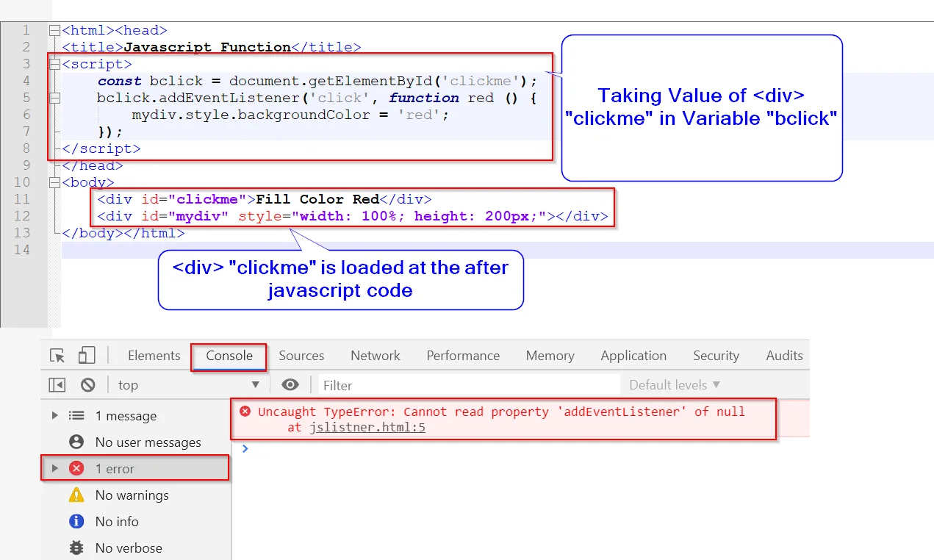
Task: Select the list icon beside 1 message
Action: [x=76, y=416]
